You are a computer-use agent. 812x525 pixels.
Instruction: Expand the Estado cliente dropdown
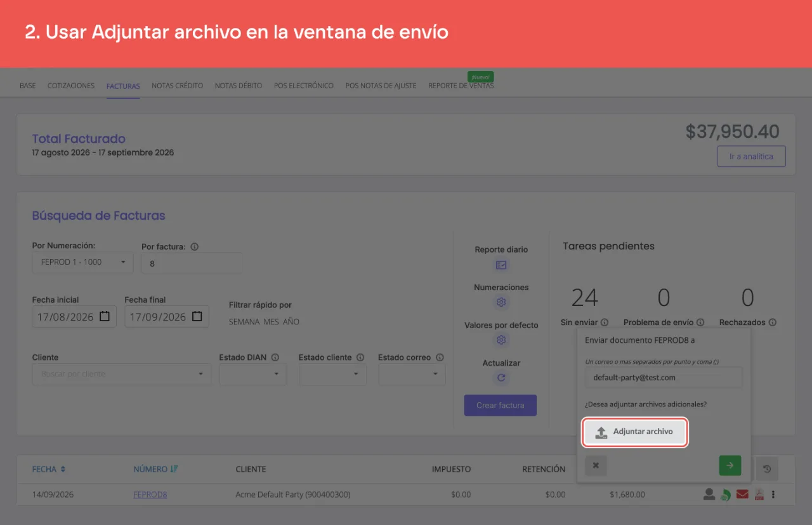click(x=332, y=374)
